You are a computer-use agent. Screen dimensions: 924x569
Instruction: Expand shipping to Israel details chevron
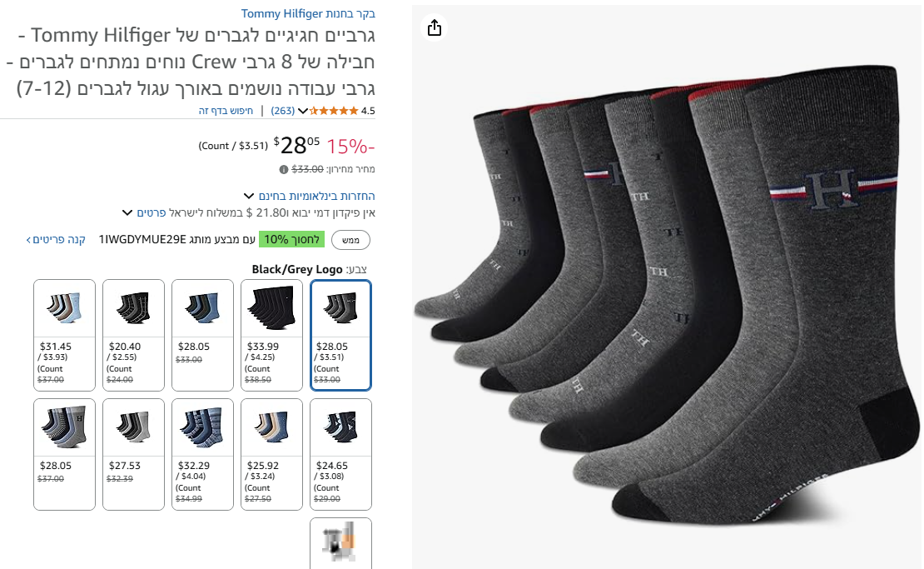tap(127, 212)
